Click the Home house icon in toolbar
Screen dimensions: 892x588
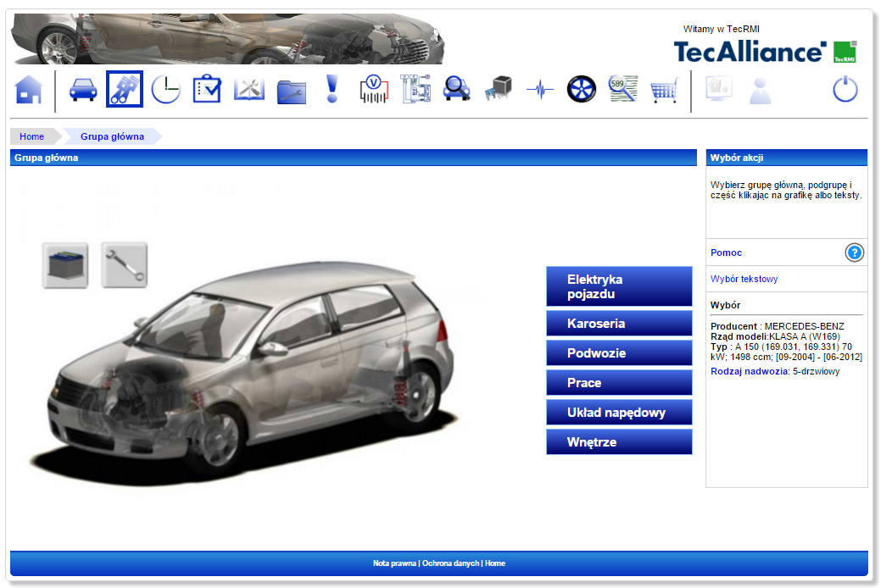click(29, 89)
